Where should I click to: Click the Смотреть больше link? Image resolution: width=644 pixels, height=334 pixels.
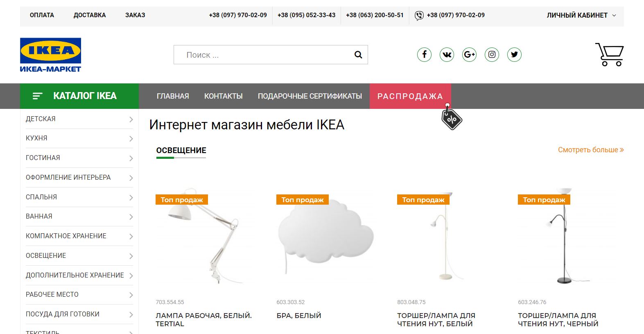[x=591, y=150]
